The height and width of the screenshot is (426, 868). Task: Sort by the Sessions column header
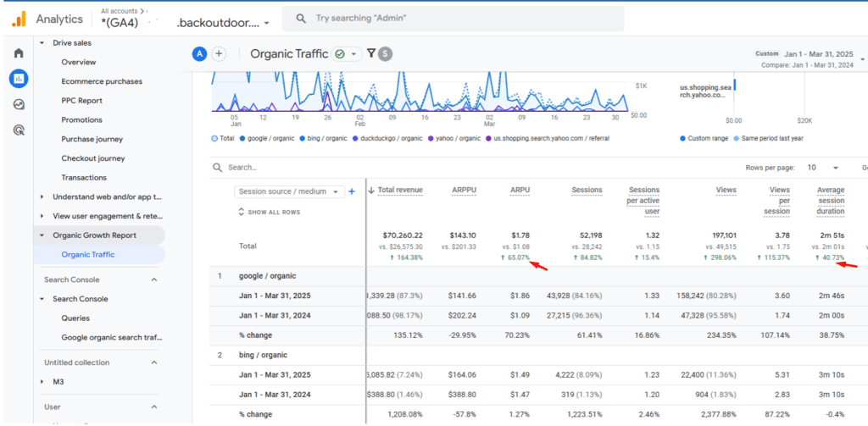pos(587,191)
